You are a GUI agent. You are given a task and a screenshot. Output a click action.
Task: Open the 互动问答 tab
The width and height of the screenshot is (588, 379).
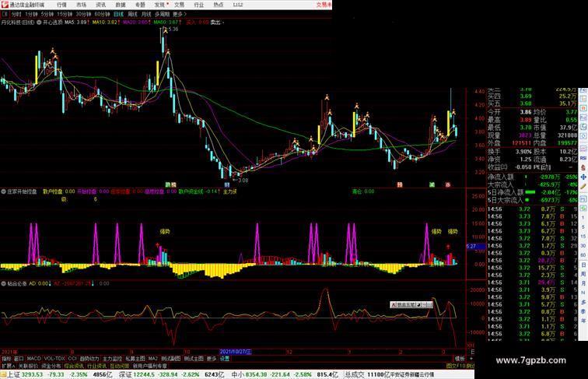(x=120, y=366)
